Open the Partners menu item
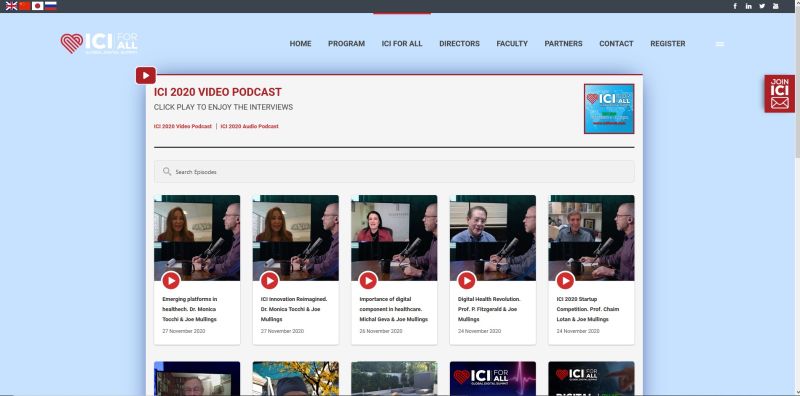The width and height of the screenshot is (800, 396). pos(563,44)
